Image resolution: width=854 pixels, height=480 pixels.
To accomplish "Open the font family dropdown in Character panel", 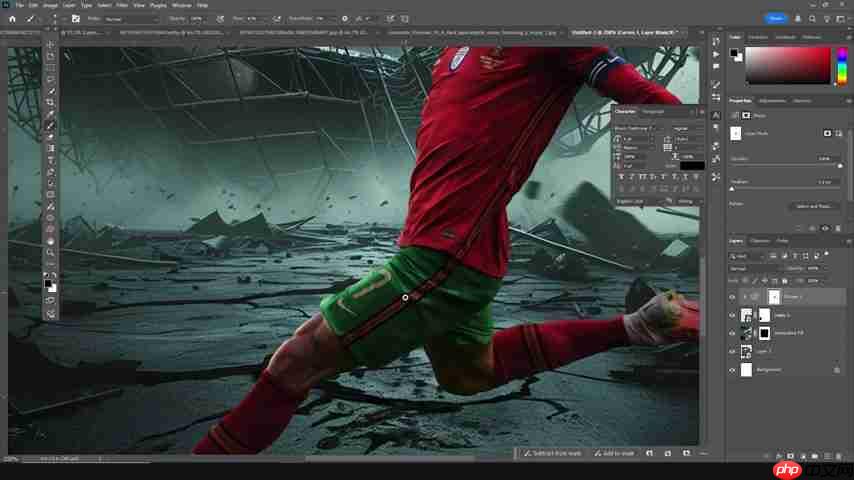I will (642, 128).
